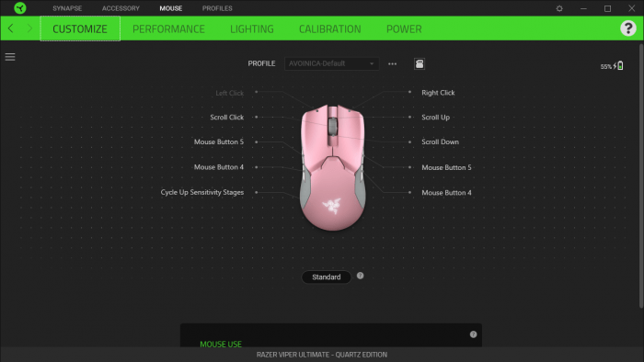This screenshot has width=644, height=362.
Task: Select the Scroll Click button assignment
Action: [x=226, y=118]
